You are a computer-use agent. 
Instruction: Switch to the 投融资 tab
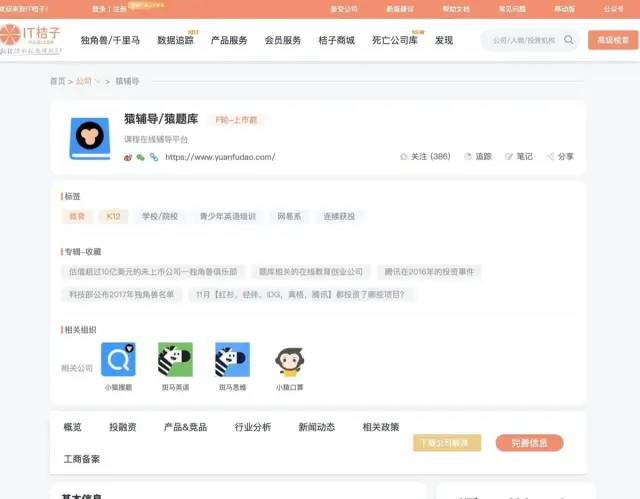(x=122, y=427)
